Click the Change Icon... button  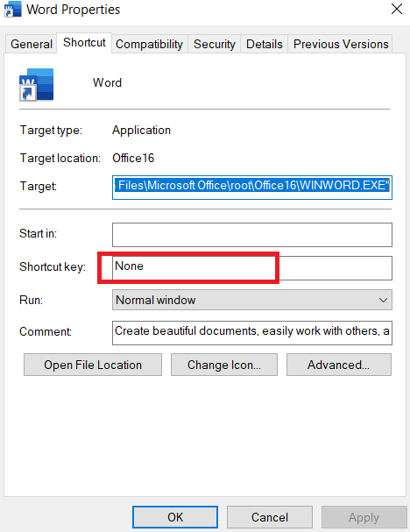[224, 365]
